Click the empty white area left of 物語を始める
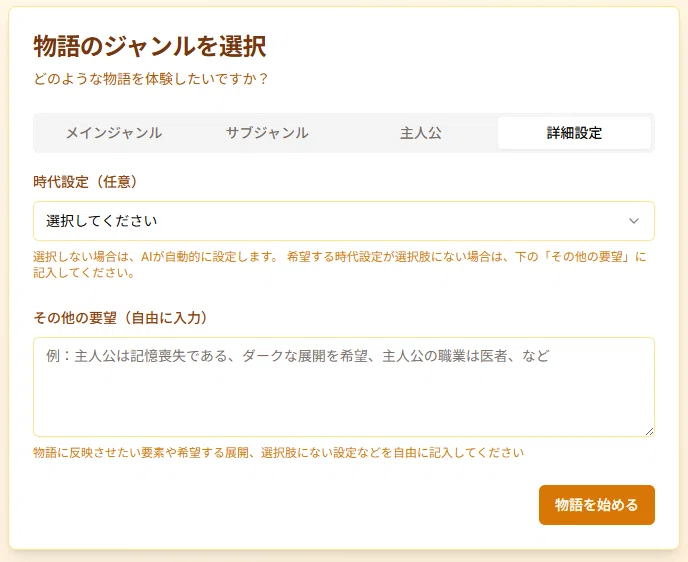This screenshot has height=562, width=688. click(x=285, y=505)
